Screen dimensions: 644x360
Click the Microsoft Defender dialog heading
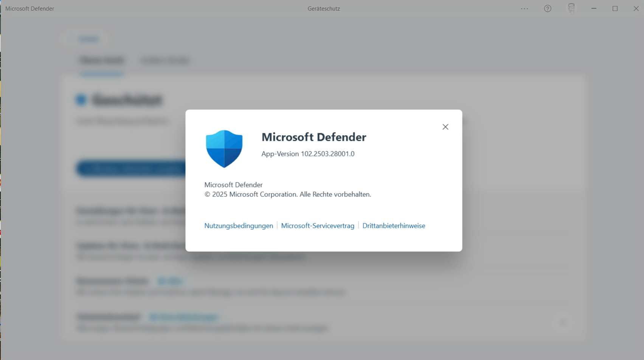pos(314,137)
